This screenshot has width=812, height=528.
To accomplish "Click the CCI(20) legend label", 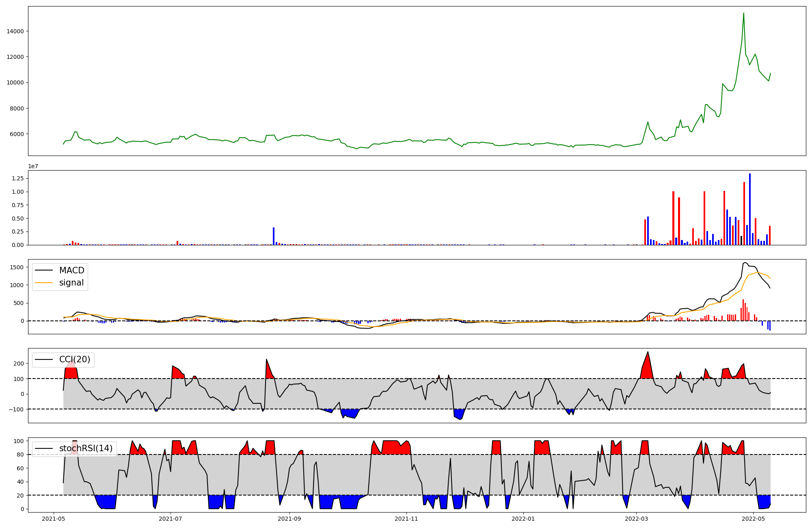I will coord(75,359).
